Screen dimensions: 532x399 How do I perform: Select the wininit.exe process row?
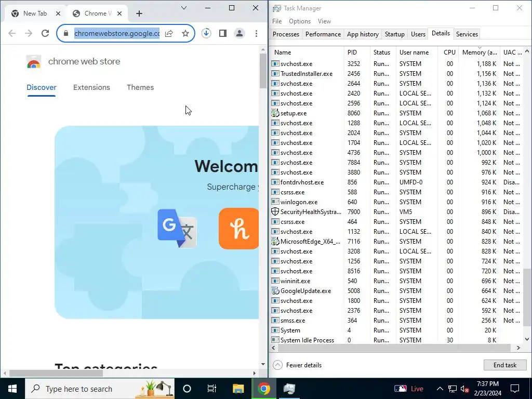(x=397, y=281)
